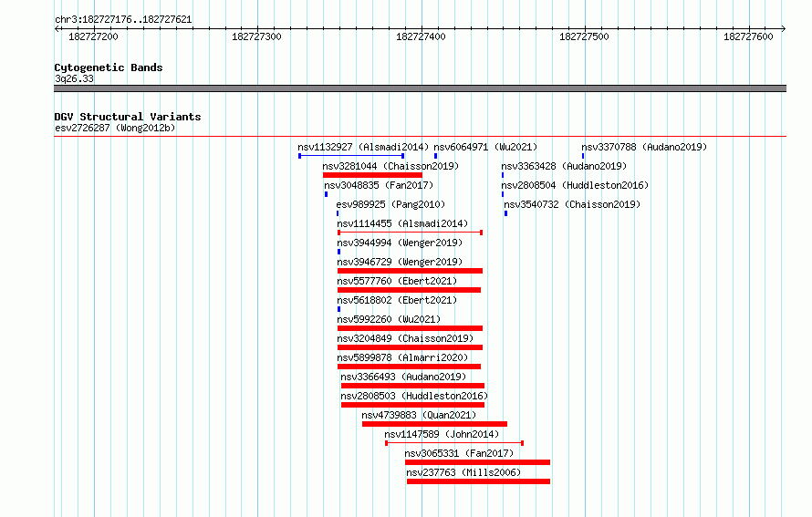Open nsv5618802 (Ebert2021) label

pyautogui.click(x=397, y=300)
